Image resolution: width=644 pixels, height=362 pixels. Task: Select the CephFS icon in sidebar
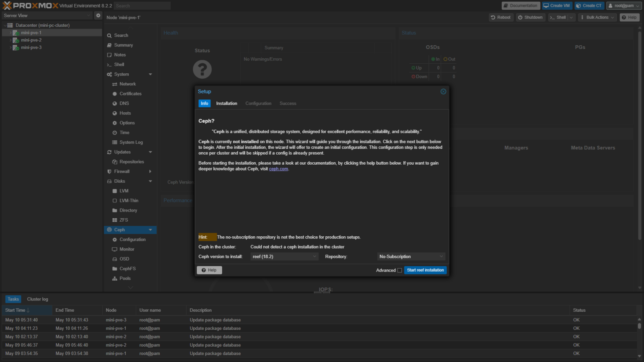click(115, 268)
